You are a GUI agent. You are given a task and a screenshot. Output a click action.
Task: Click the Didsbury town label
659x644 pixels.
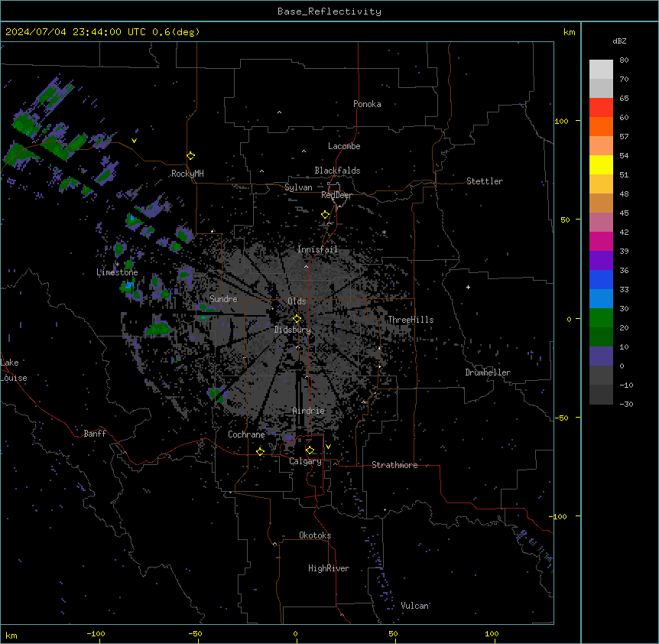tap(293, 330)
